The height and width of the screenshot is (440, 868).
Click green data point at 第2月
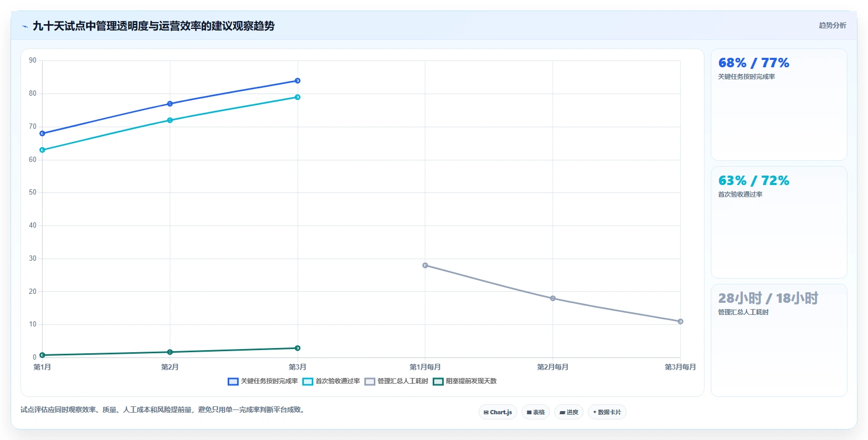click(170, 352)
